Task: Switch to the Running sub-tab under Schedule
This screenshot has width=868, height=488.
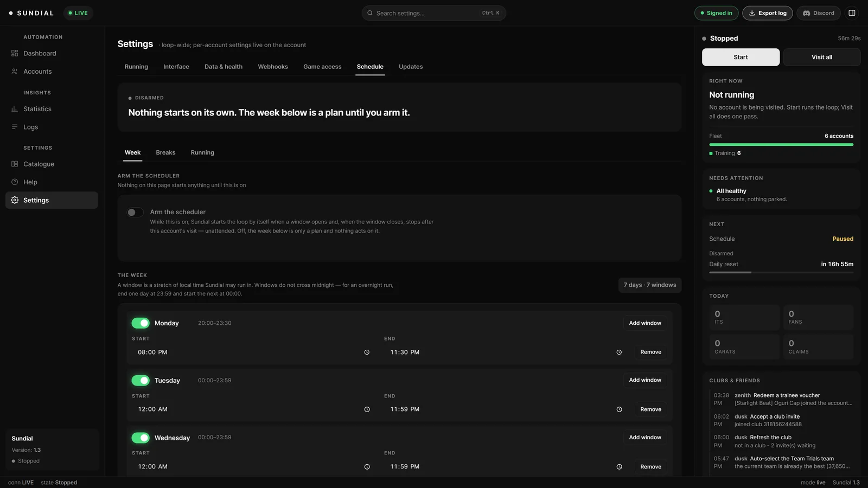Action: (202, 152)
